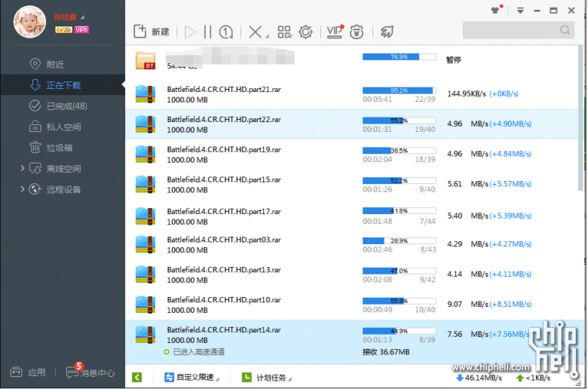Select Battlefield.4.CR.CHT.HD.part19.rar row
The height and width of the screenshot is (389, 588).
click(x=351, y=155)
